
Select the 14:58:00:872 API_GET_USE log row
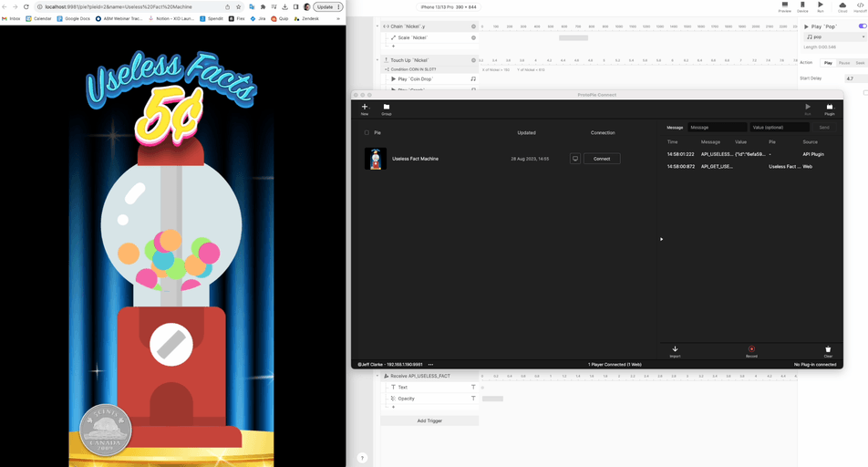coord(750,166)
